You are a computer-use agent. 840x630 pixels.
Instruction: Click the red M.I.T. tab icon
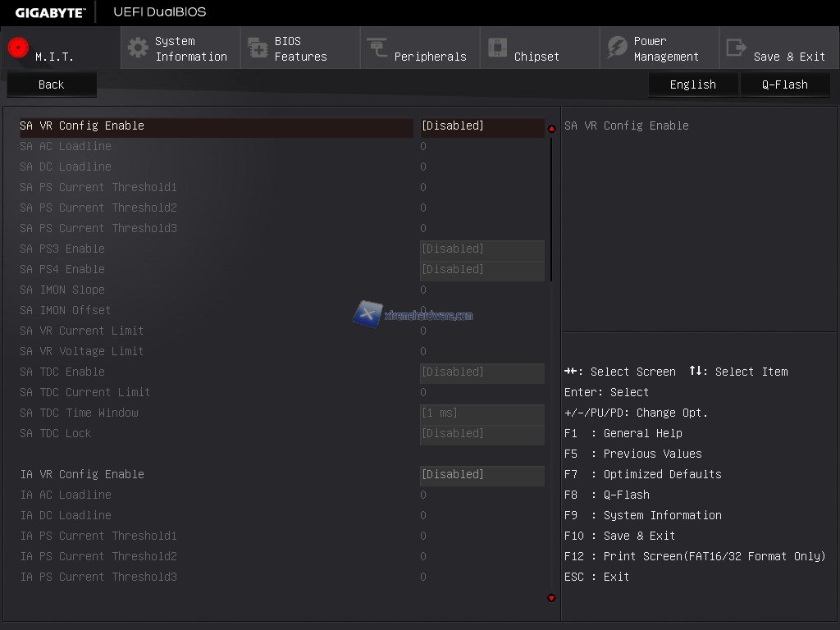(x=18, y=48)
